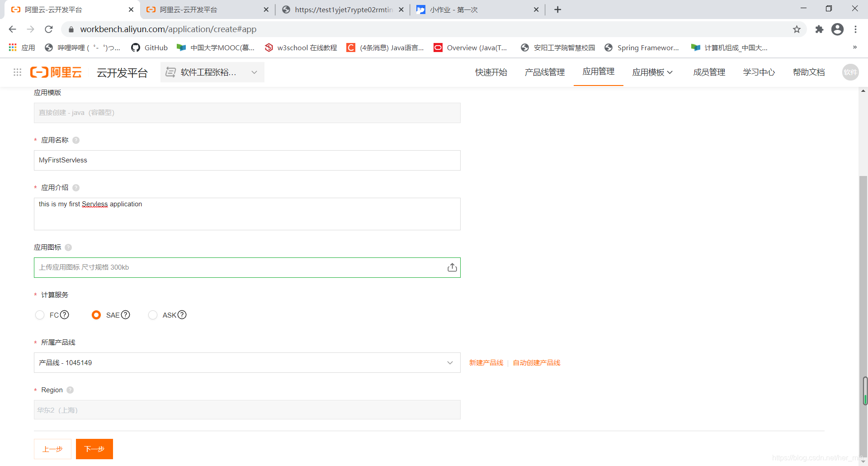The height and width of the screenshot is (466, 868).
Task: Open the 应用 apps bookmark shortcut
Action: [x=22, y=48]
